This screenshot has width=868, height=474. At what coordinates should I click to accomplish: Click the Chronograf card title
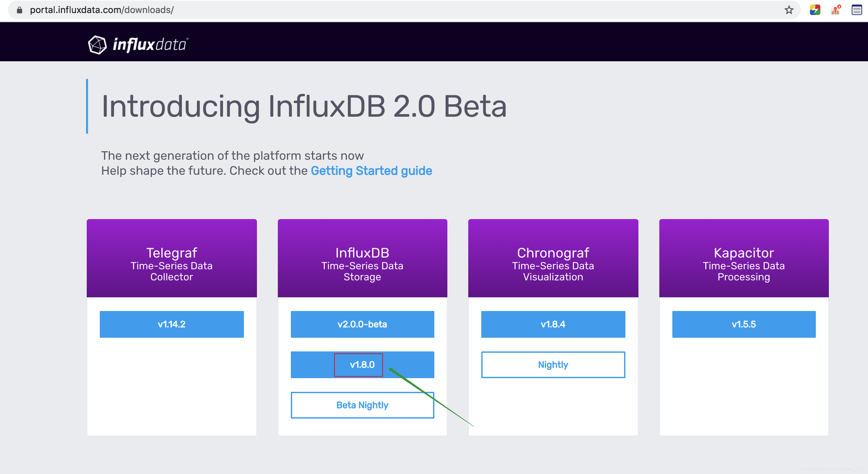(553, 253)
